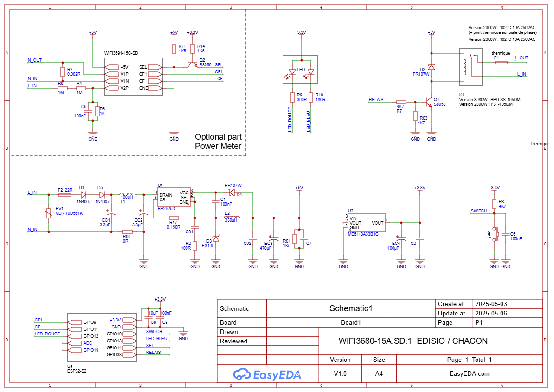Select the K1 relay coil symbol

tap(465, 67)
